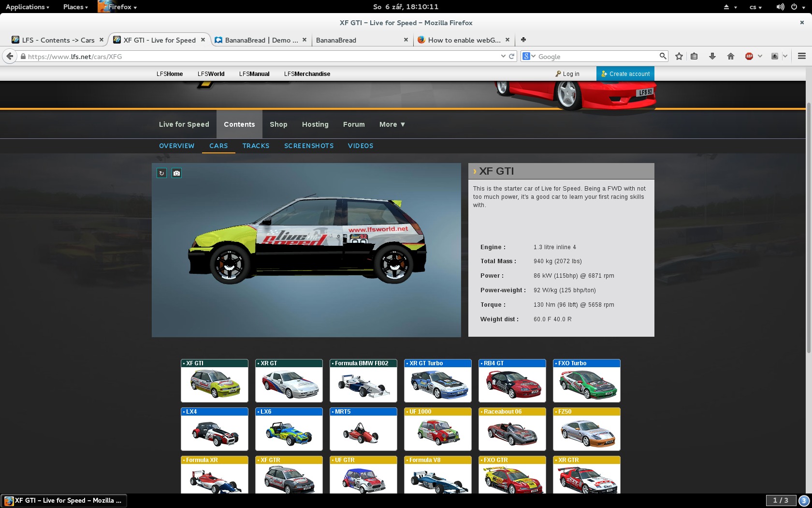The width and height of the screenshot is (812, 508).
Task: Open the downloads arrow icon
Action: (712, 57)
